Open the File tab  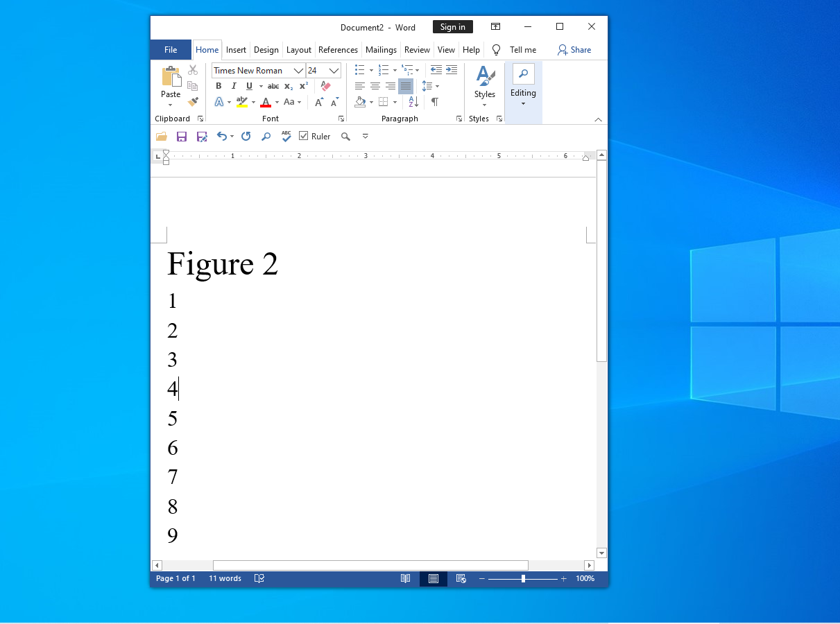click(171, 50)
